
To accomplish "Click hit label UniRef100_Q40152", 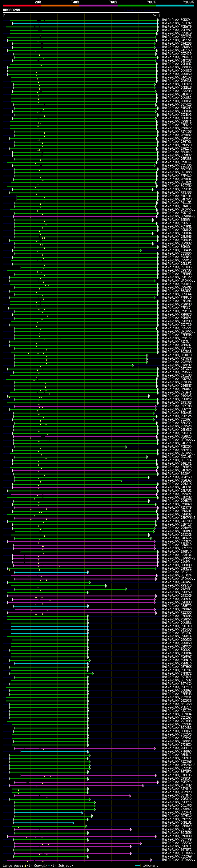I will tap(177, 78).
